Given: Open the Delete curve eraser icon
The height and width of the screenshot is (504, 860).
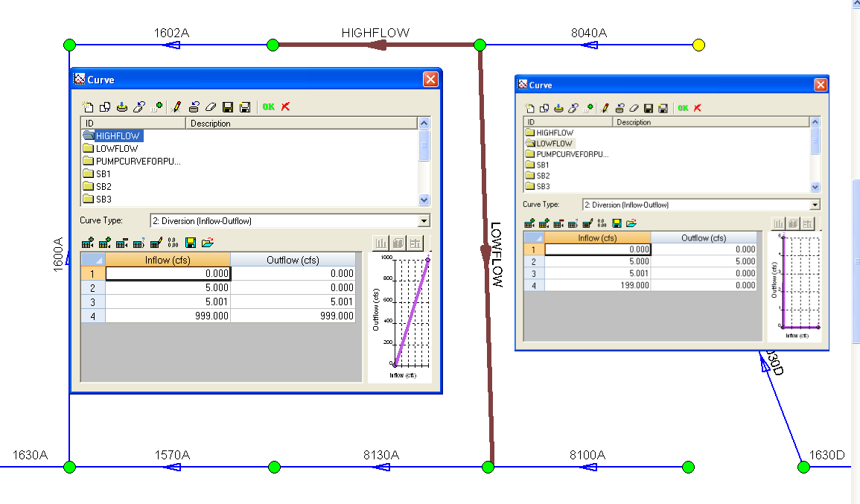Looking at the screenshot, I should pyautogui.click(x=210, y=106).
